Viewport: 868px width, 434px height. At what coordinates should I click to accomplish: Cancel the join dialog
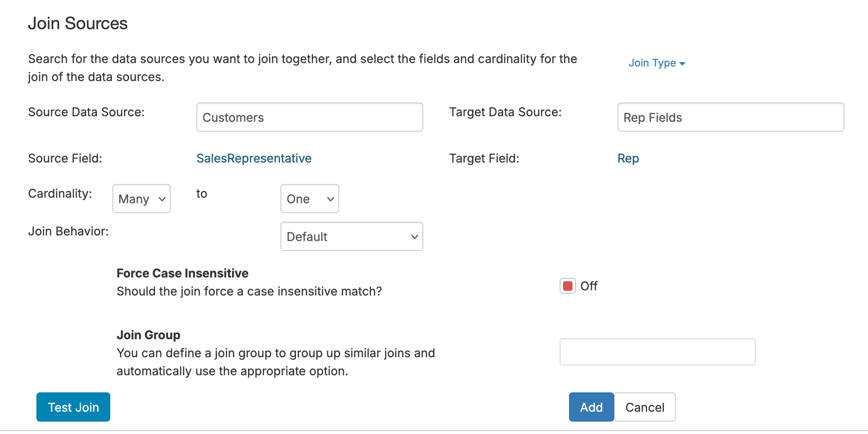click(x=645, y=407)
